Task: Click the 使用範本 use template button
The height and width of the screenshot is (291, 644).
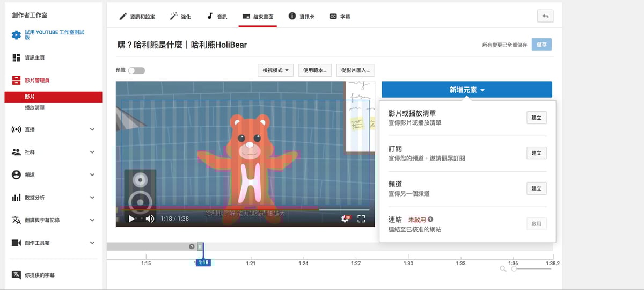Action: 315,70
